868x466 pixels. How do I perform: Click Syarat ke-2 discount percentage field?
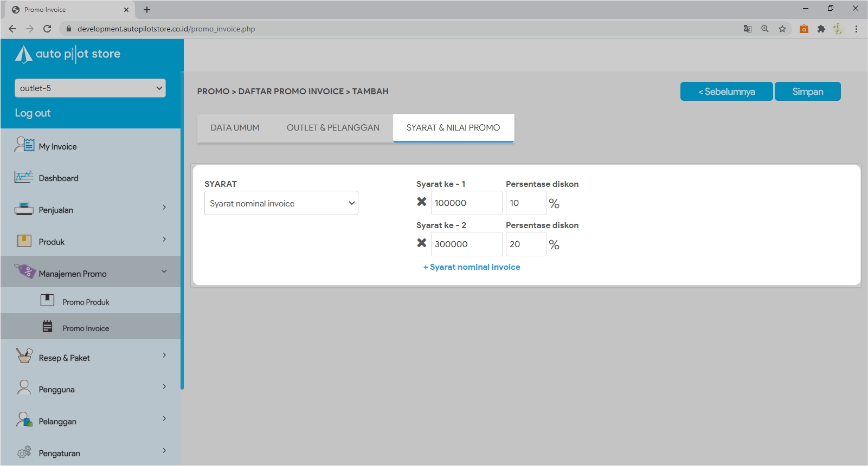coord(525,244)
